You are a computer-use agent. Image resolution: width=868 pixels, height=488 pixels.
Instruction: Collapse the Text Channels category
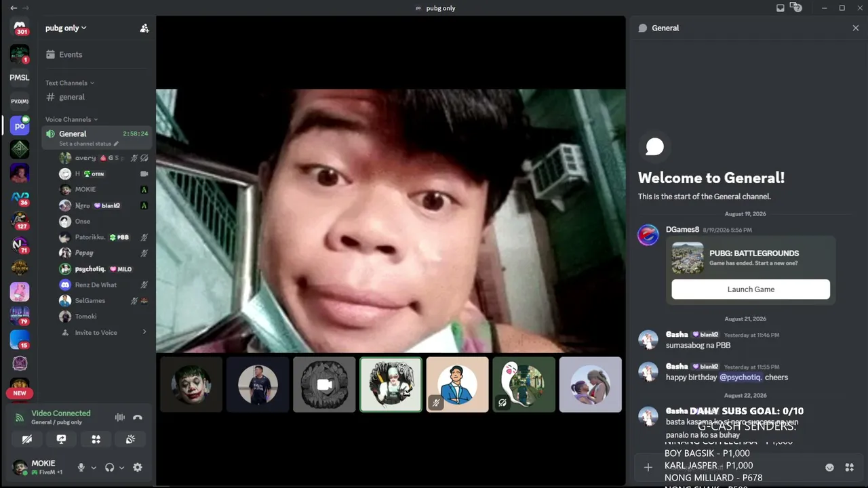(70, 83)
